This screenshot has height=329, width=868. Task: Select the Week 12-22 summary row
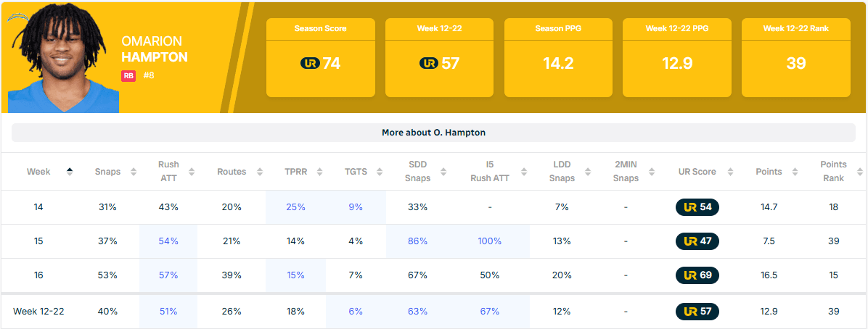pos(38,311)
